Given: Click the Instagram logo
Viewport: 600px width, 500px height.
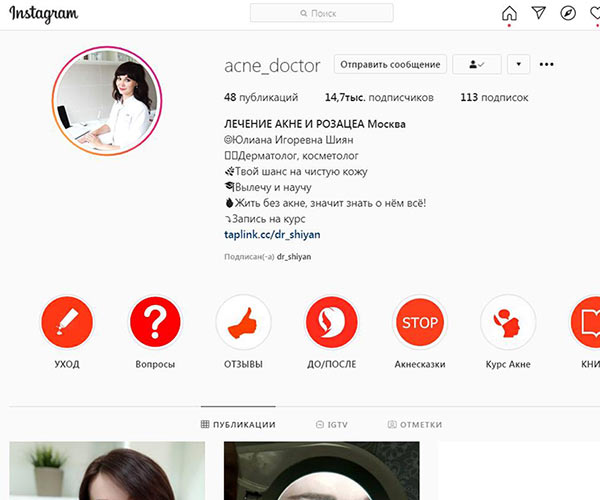Looking at the screenshot, I should click(x=44, y=14).
